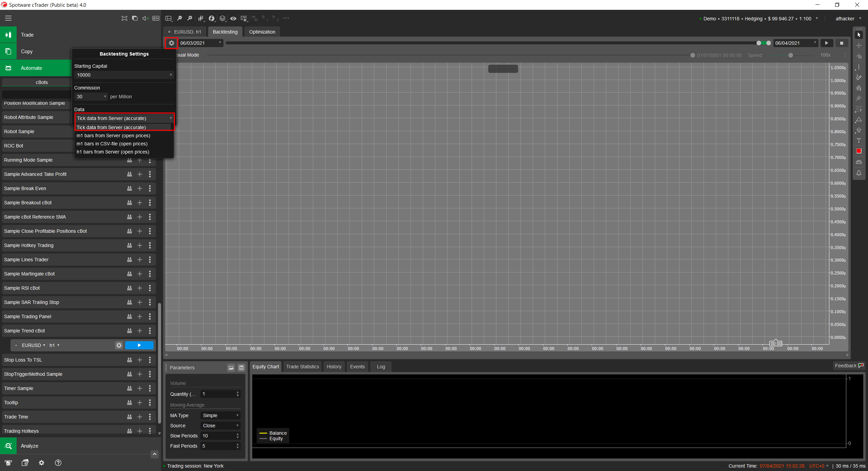Start backtesting with the play button
Viewport: 868px width, 471px height.
827,43
